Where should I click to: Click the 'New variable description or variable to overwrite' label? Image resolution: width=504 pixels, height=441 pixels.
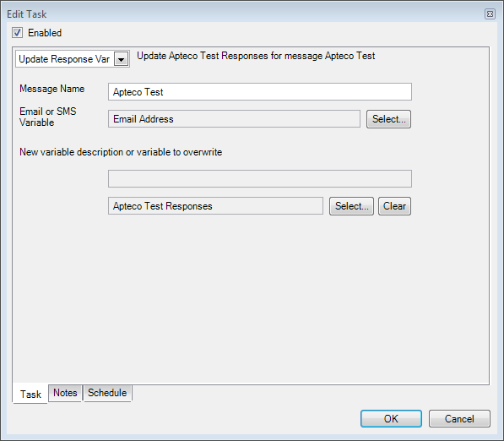[121, 152]
